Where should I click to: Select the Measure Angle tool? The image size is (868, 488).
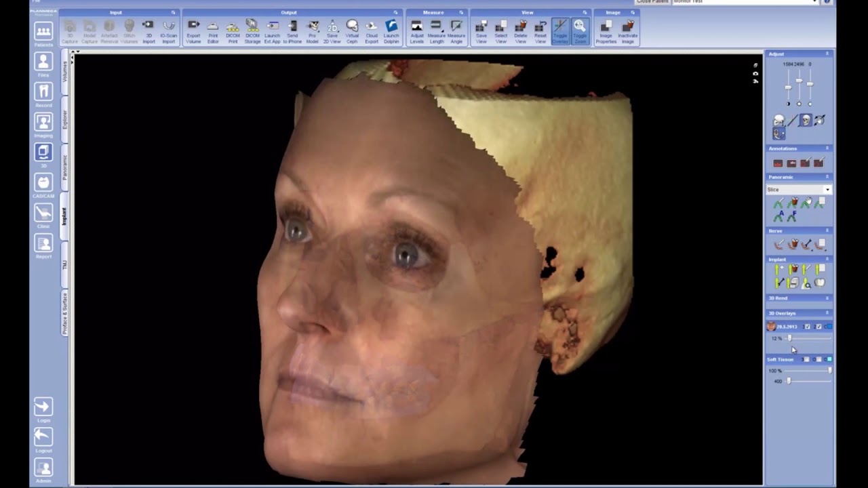[456, 31]
